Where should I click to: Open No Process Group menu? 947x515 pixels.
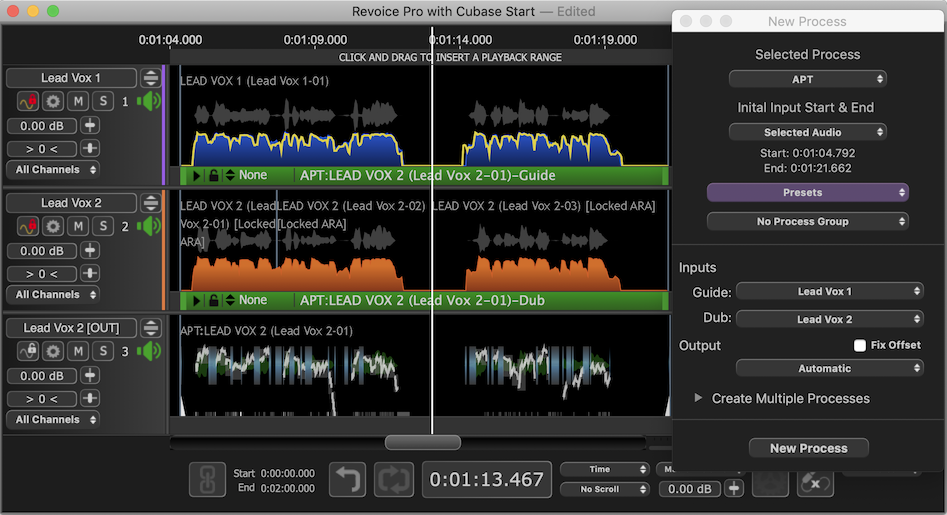tap(807, 221)
